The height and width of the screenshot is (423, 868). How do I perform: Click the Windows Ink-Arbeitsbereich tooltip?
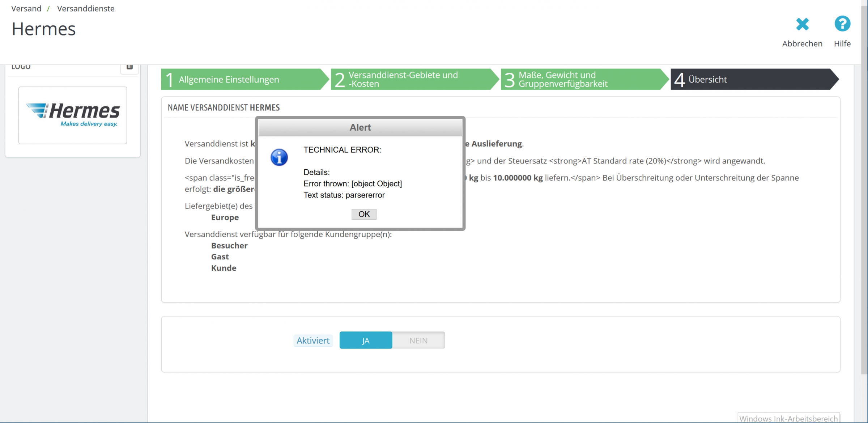[788, 418]
